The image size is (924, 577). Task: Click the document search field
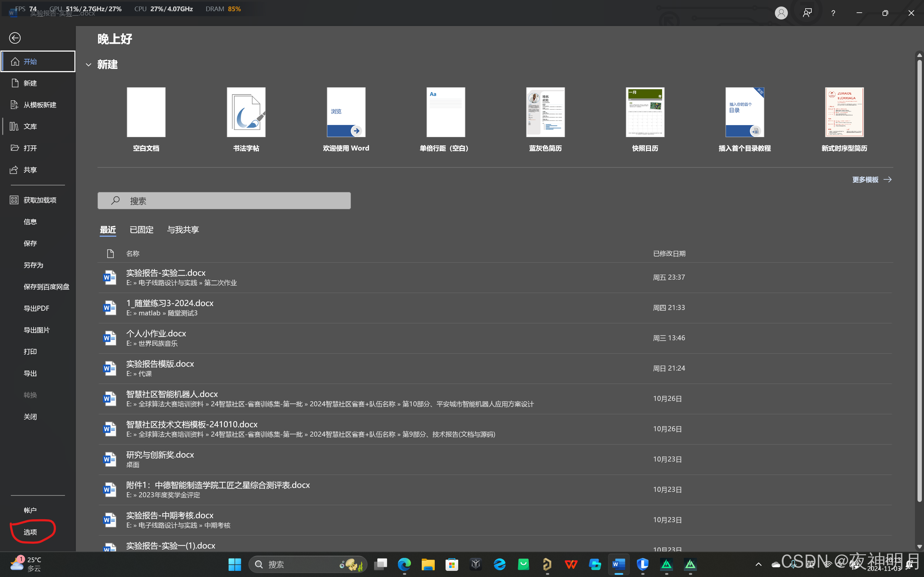click(x=224, y=201)
